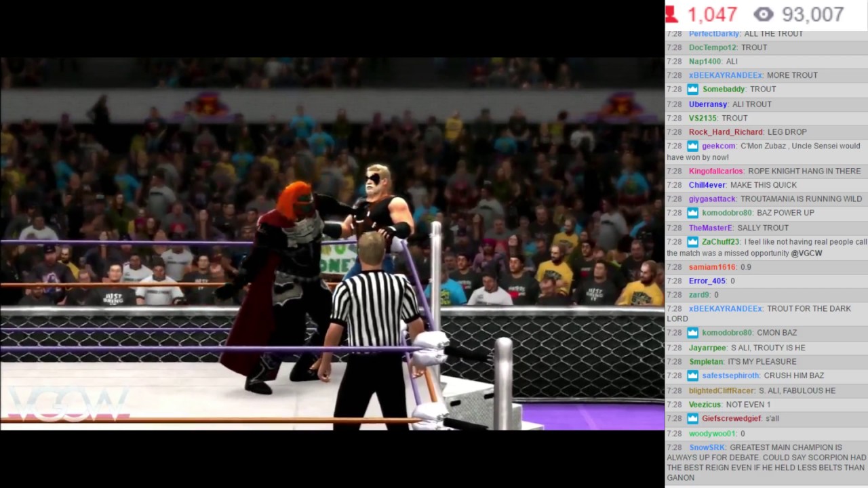This screenshot has height=488, width=868.
Task: Click the crown badge beside Somebaddy
Action: pyautogui.click(x=692, y=89)
